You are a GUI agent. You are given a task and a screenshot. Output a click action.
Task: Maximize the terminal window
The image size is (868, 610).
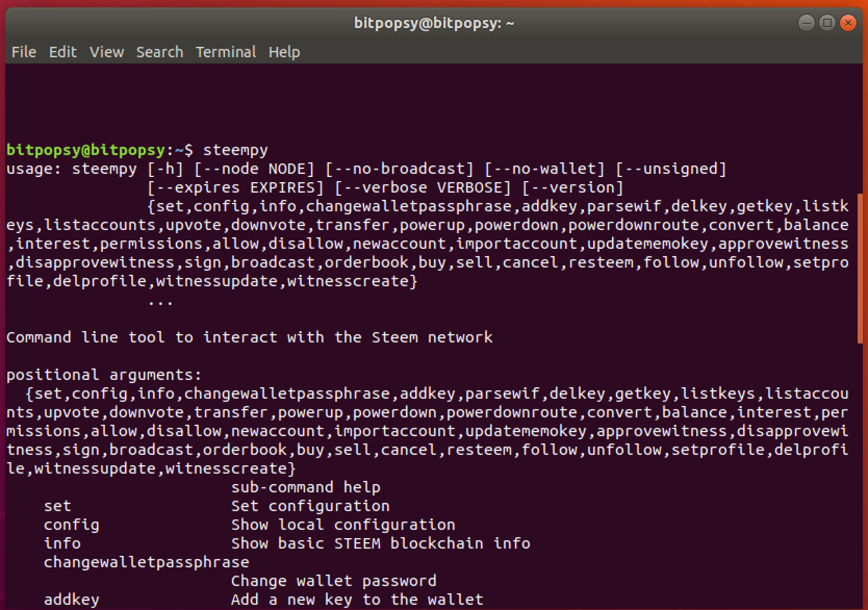[x=827, y=23]
